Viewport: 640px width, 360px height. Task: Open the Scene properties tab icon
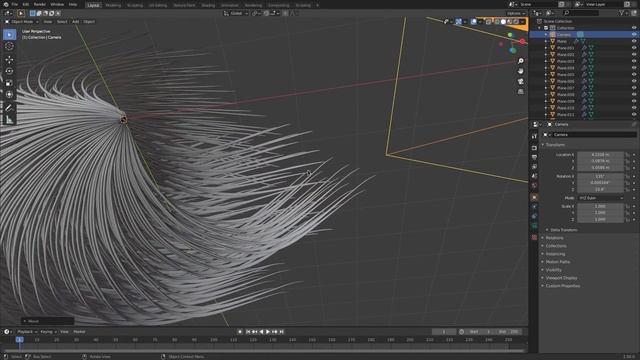(x=534, y=176)
